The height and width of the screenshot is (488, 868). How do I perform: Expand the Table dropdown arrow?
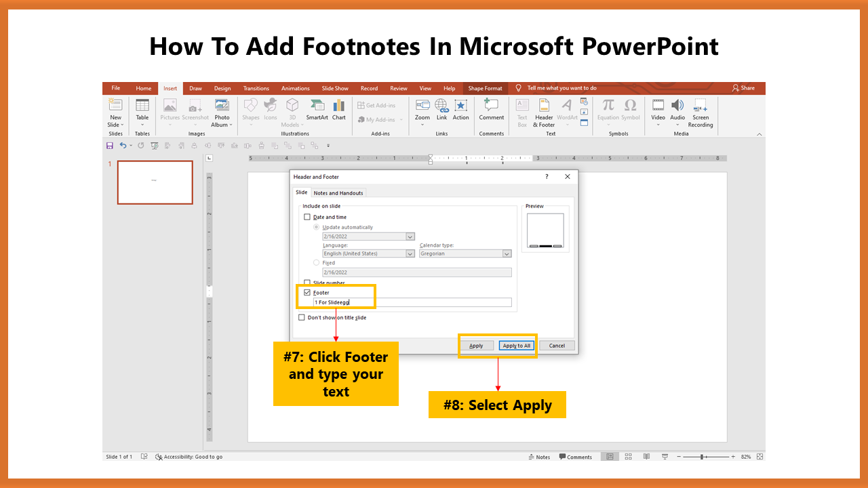pyautogui.click(x=142, y=125)
